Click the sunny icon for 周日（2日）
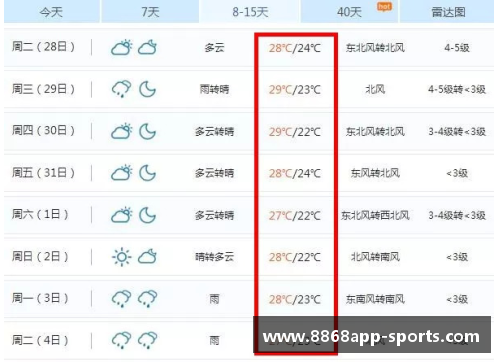This screenshot has width=500, height=362. (x=121, y=257)
